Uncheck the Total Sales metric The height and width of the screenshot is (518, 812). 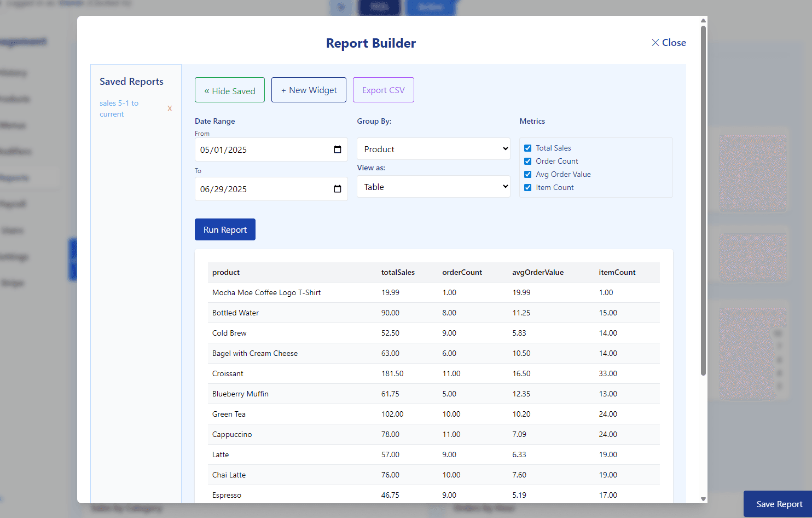(528, 148)
